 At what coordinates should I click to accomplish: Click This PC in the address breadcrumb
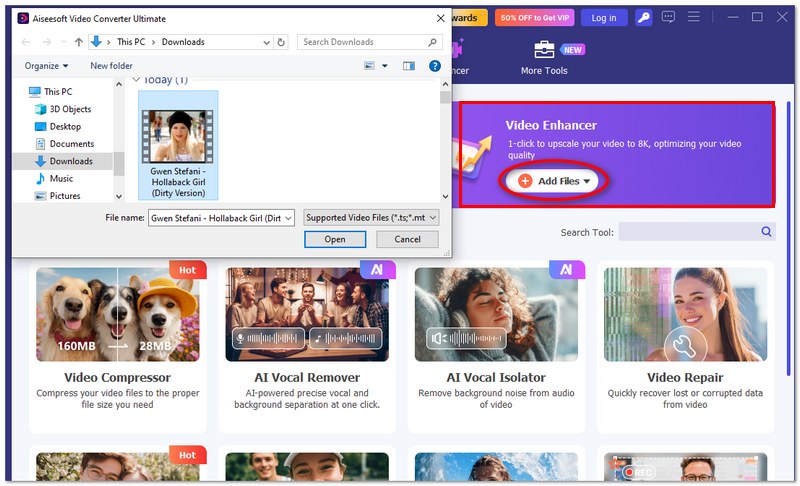tap(131, 42)
